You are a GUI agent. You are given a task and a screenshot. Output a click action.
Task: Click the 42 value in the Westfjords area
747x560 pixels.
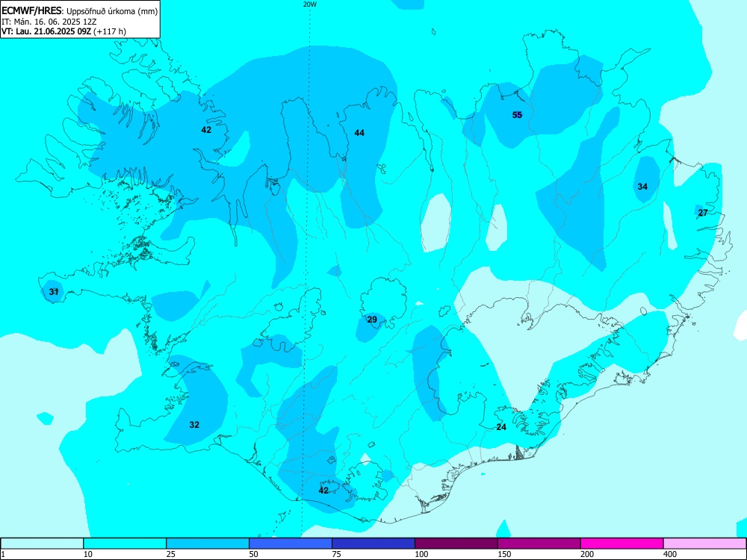pyautogui.click(x=206, y=129)
